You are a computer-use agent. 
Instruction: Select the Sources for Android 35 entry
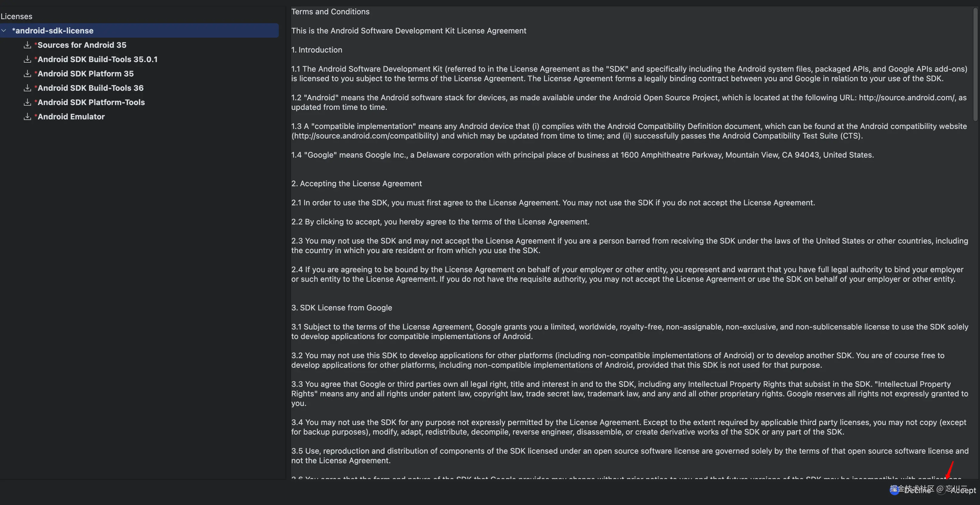[x=82, y=45]
